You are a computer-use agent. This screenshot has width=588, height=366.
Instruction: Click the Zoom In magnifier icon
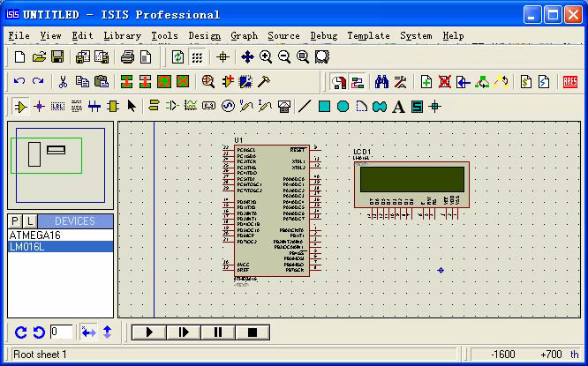(266, 57)
